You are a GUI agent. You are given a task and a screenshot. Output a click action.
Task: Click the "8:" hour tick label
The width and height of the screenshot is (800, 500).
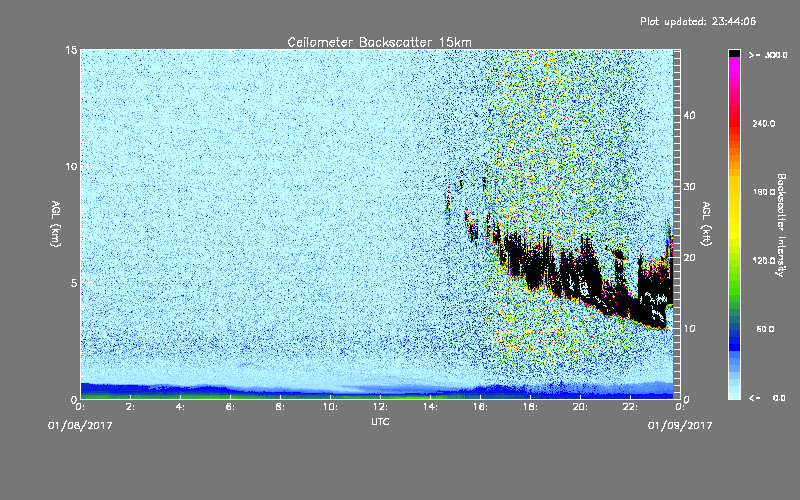[281, 407]
